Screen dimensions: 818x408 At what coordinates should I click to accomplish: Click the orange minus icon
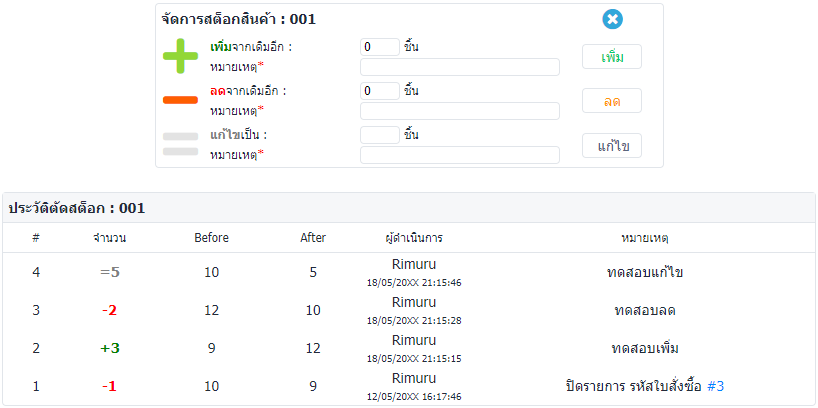[181, 100]
